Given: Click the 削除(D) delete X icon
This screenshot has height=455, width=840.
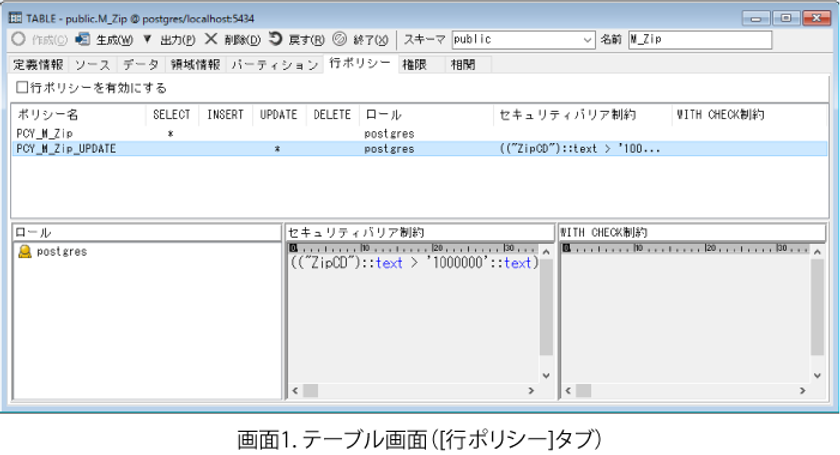Looking at the screenshot, I should 211,39.
